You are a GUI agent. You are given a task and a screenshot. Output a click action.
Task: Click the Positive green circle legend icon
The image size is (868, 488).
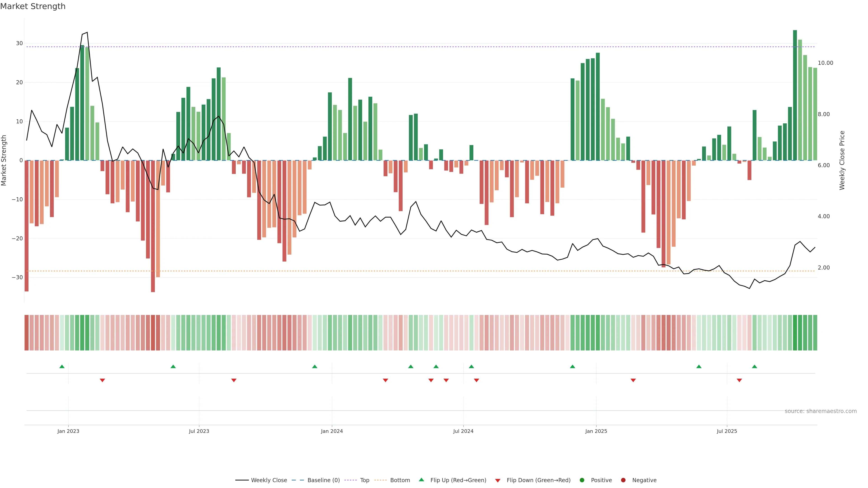pos(582,480)
